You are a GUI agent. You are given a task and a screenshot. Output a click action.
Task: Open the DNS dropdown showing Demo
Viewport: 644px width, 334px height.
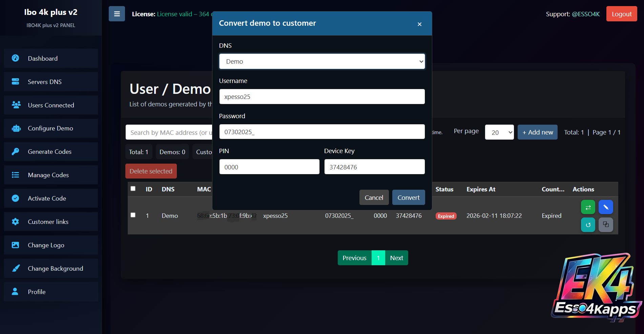pyautogui.click(x=322, y=62)
